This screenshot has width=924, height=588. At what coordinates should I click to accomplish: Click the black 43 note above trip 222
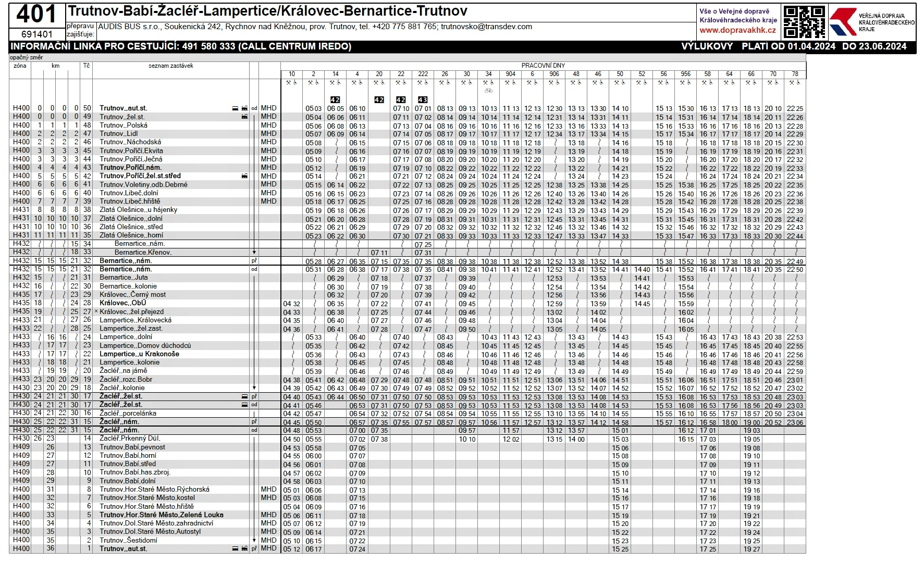pyautogui.click(x=423, y=99)
